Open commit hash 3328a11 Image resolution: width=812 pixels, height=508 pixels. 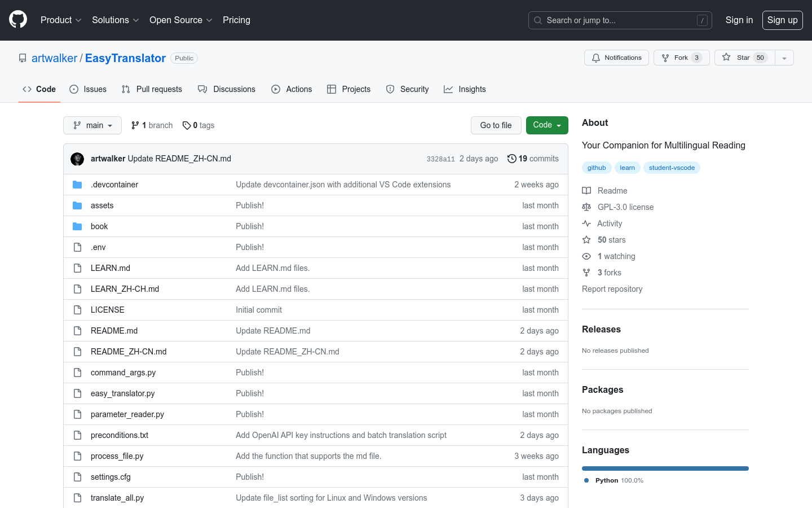[440, 159]
